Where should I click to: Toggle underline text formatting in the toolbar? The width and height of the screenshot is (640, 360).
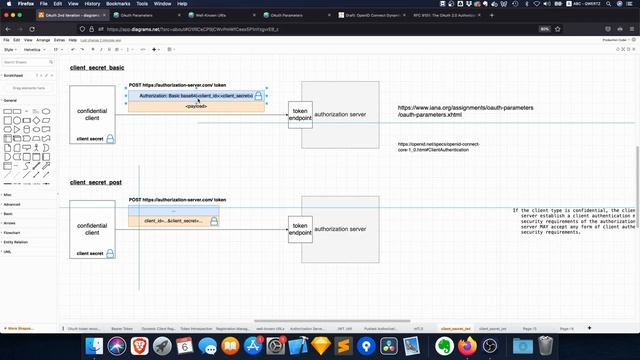[x=109, y=49]
